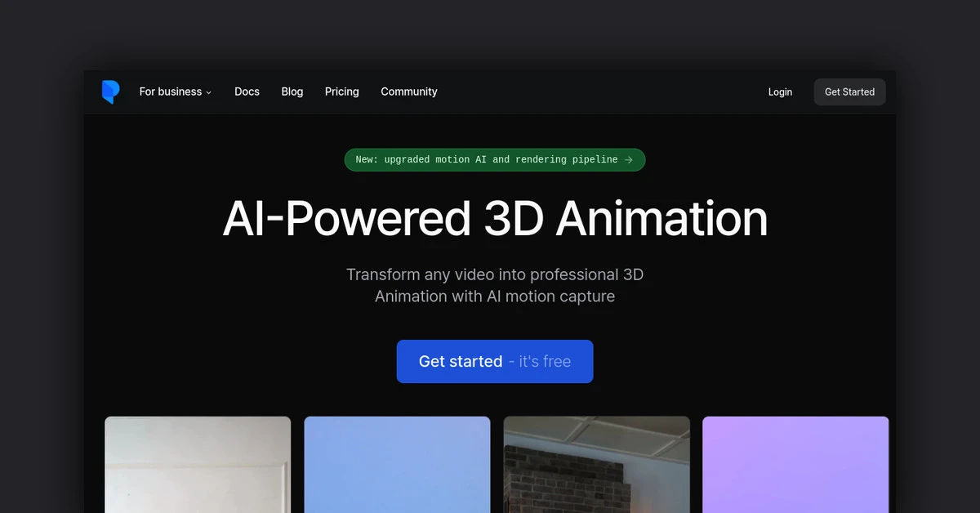Image resolution: width=980 pixels, height=513 pixels.
Task: Click the arrow icon in the announcement pill
Action: pyautogui.click(x=629, y=160)
